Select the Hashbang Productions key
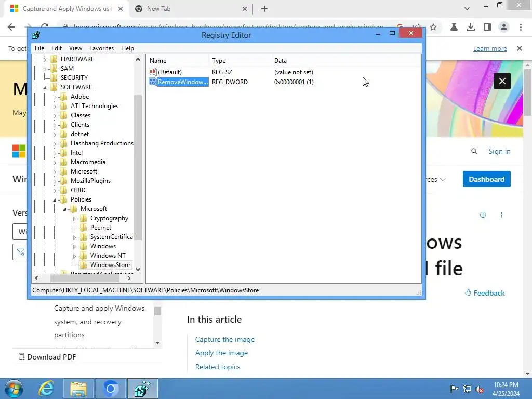 pos(102,143)
